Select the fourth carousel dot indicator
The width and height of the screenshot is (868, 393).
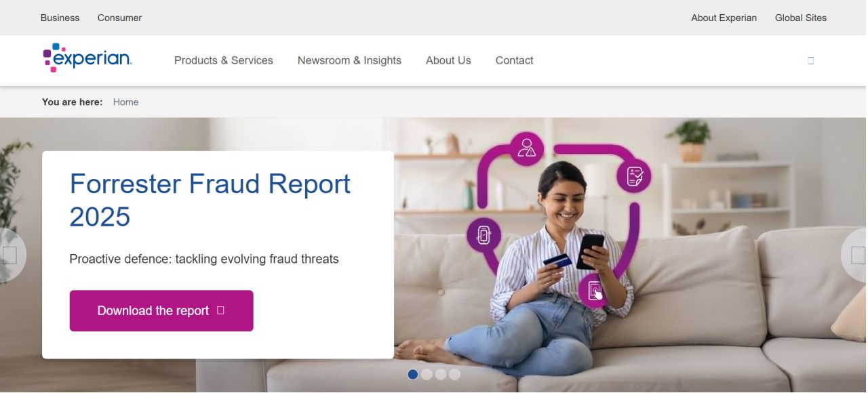point(454,374)
